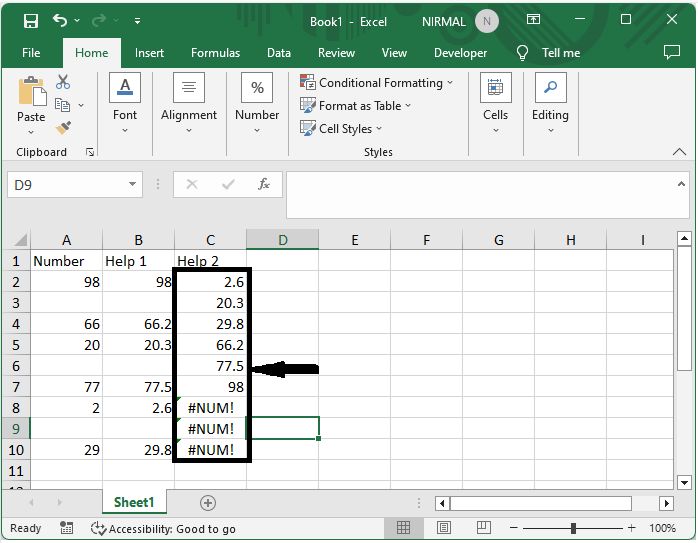This screenshot has width=698, height=543.
Task: Select cell A1 containing Number
Action: coord(66,261)
